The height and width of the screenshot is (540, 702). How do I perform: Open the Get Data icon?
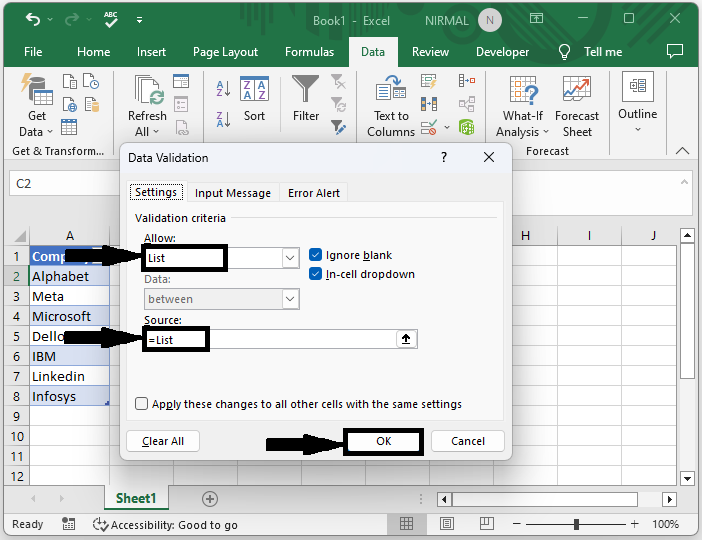point(37,90)
